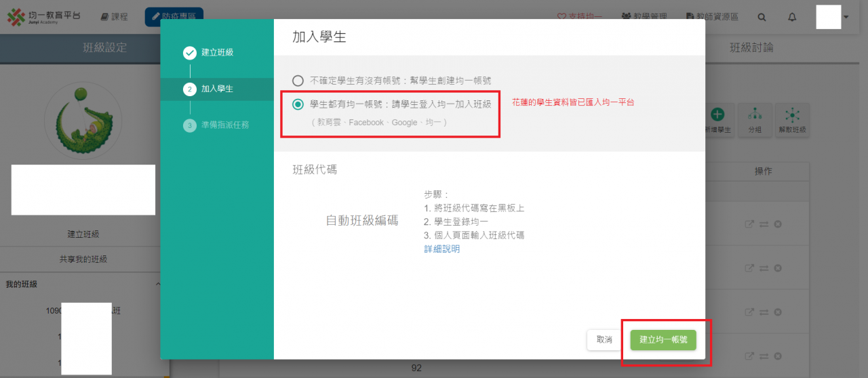Collapse the 我的班級 section chevron
The width and height of the screenshot is (868, 378).
point(159,284)
